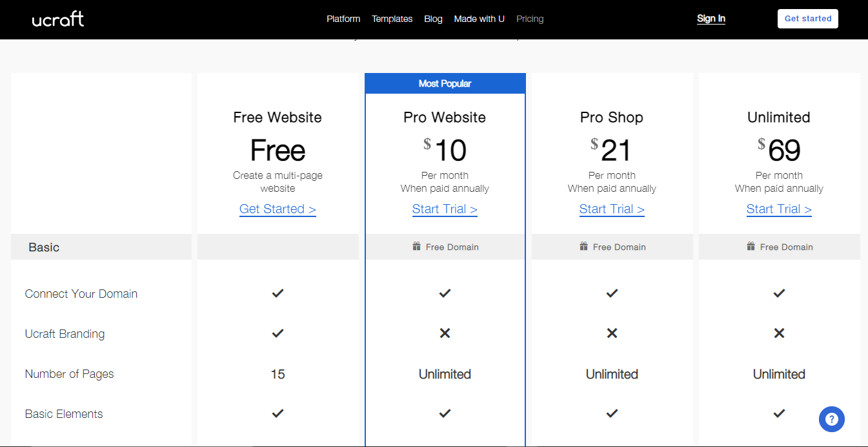The image size is (868, 447).
Task: Click the Pro Website plan title
Action: (x=445, y=118)
